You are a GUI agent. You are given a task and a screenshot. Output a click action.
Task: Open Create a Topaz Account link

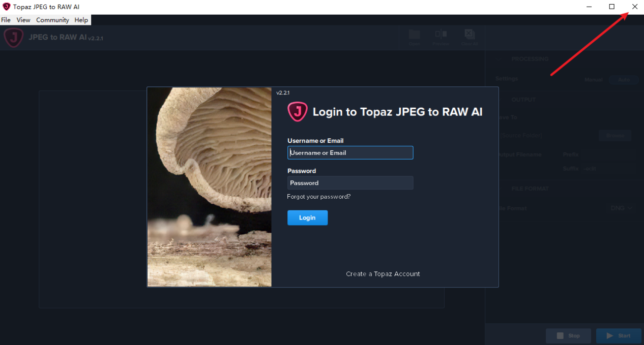coord(383,274)
